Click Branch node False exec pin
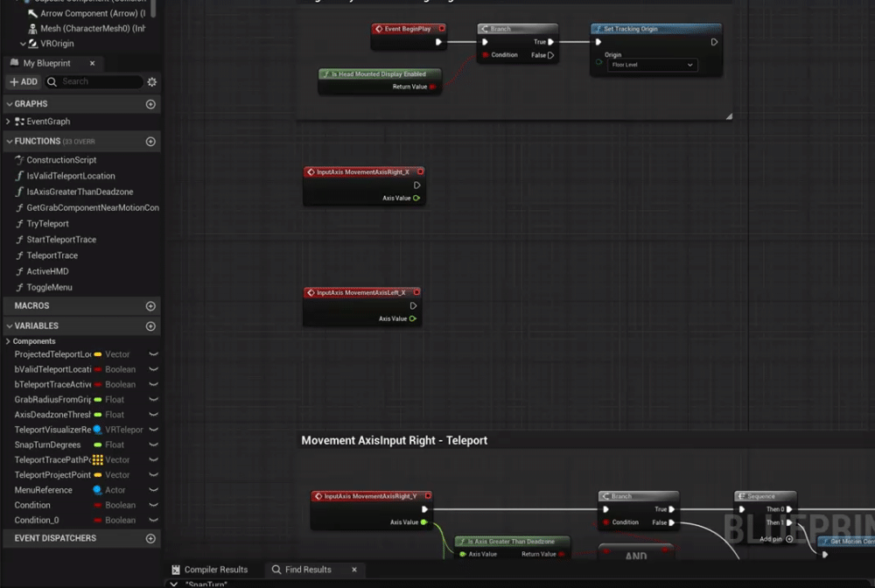The width and height of the screenshot is (875, 588). click(550, 55)
